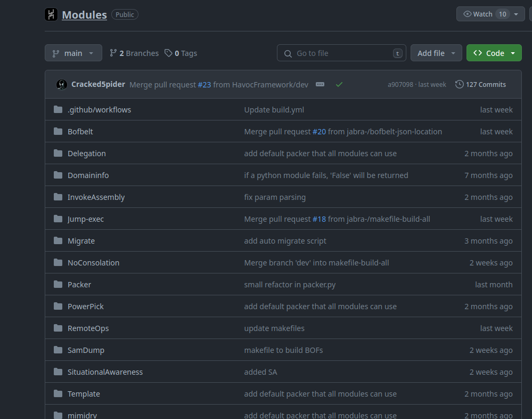This screenshot has height=419, width=532.
Task: Open the .github/workflows directory
Action: 99,110
